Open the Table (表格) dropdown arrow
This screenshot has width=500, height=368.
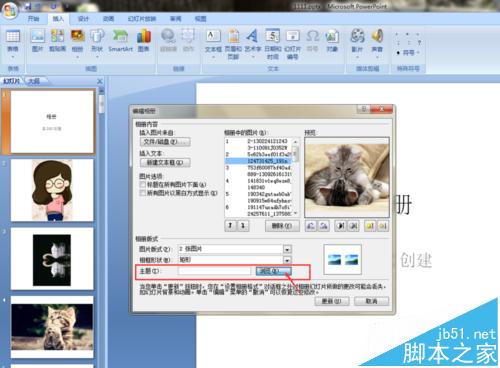(x=13, y=57)
